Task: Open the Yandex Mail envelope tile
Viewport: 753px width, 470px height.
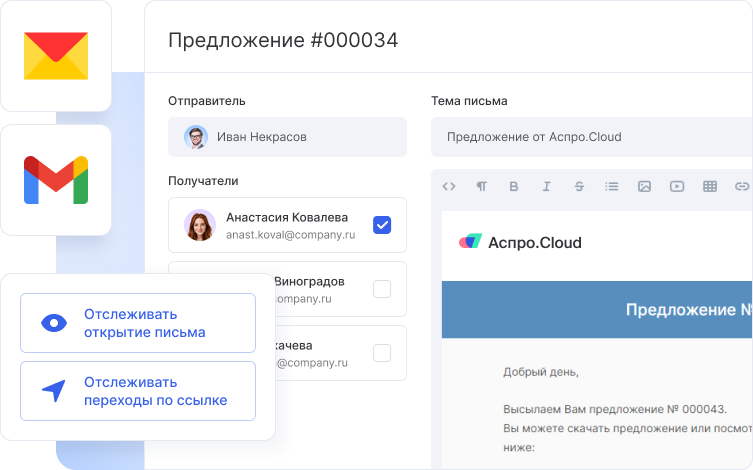Action: click(56, 56)
